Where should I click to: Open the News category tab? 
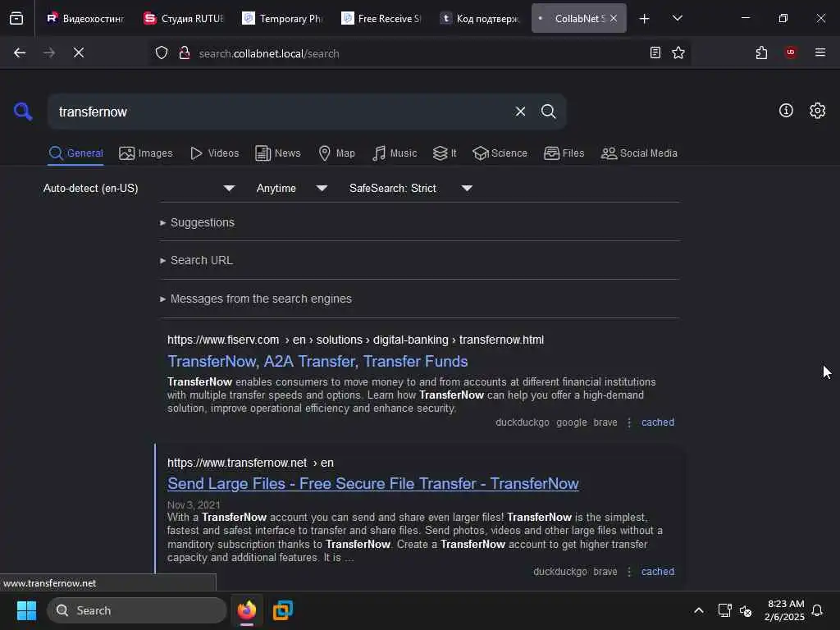click(277, 153)
